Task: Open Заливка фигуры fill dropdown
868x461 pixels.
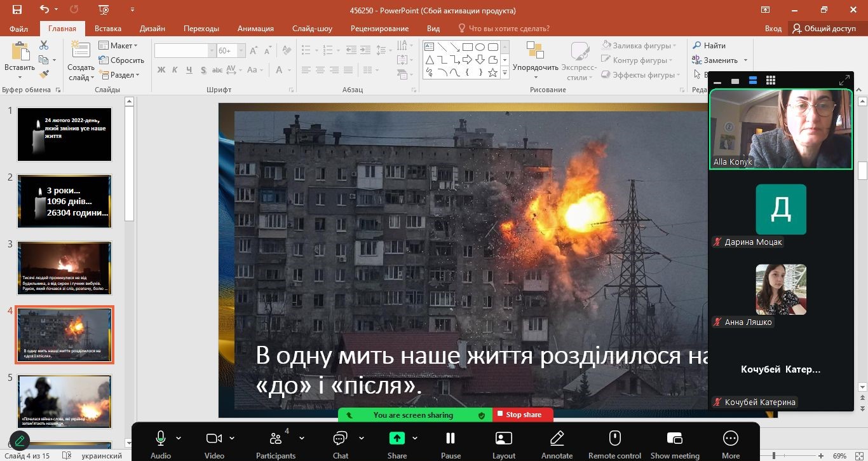Action: point(639,46)
